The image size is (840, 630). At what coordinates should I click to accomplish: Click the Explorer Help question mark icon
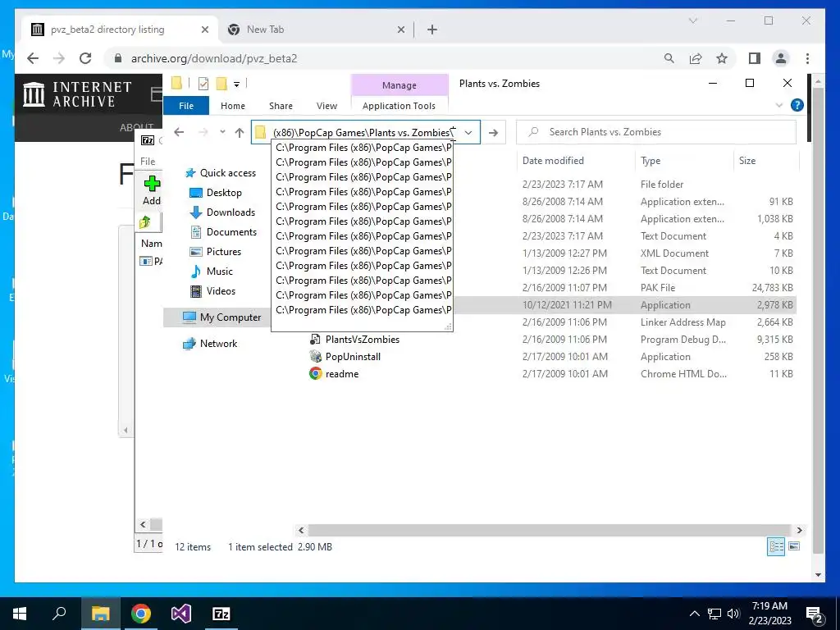pyautogui.click(x=797, y=106)
